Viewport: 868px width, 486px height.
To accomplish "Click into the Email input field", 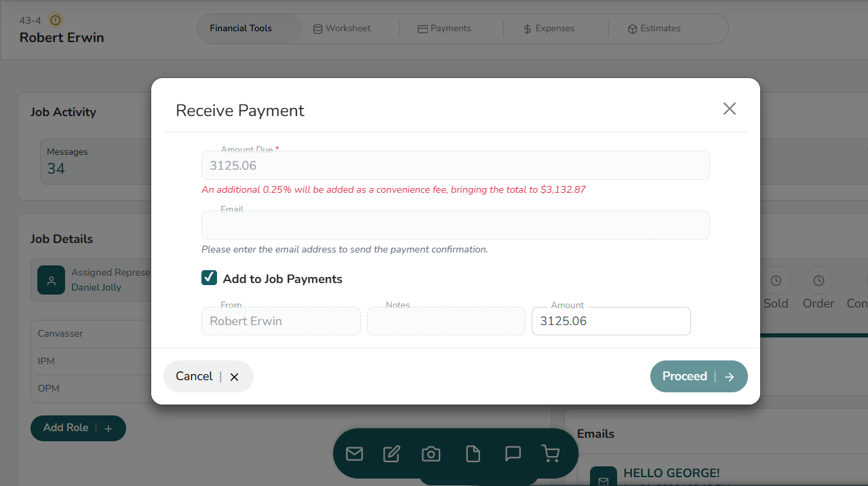I will [455, 225].
